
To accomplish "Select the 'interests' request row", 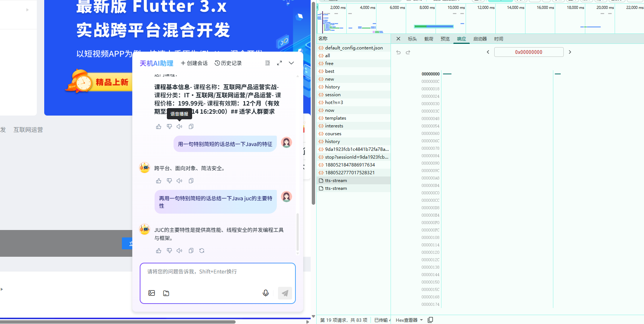I will coord(353,126).
